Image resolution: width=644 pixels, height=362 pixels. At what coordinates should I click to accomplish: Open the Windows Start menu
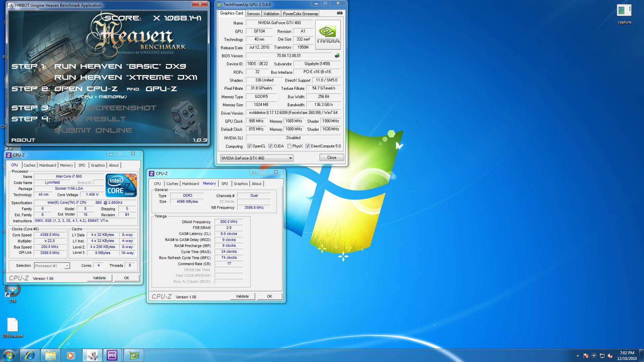click(x=9, y=355)
